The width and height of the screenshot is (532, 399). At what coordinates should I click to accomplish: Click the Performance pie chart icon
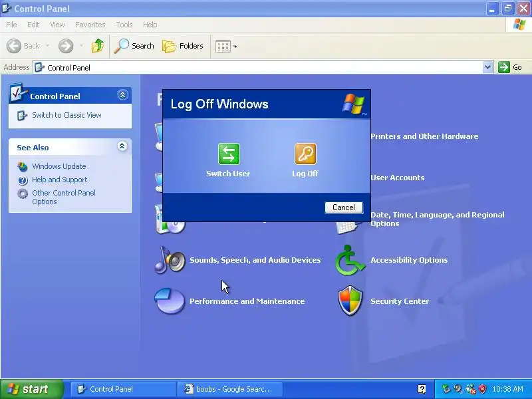click(170, 301)
